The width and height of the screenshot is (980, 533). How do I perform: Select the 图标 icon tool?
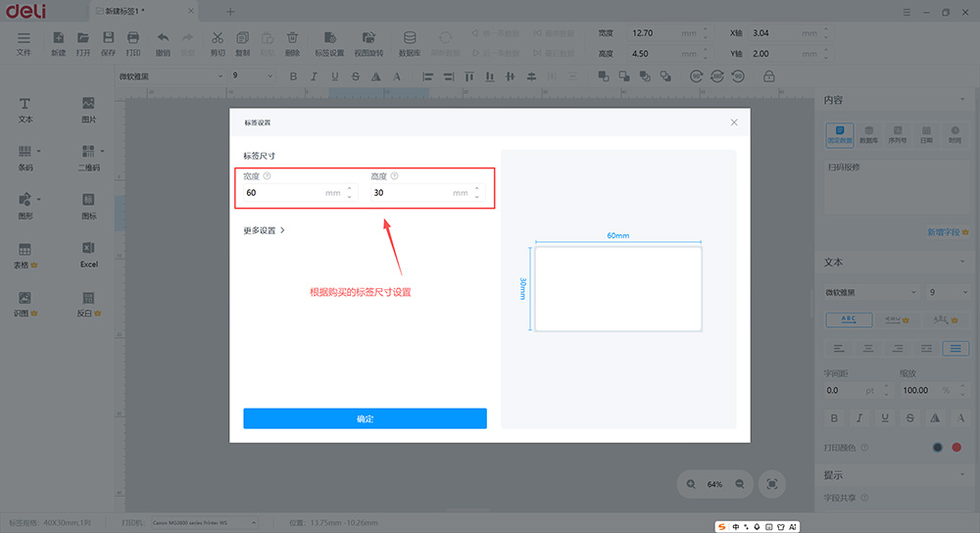click(89, 206)
